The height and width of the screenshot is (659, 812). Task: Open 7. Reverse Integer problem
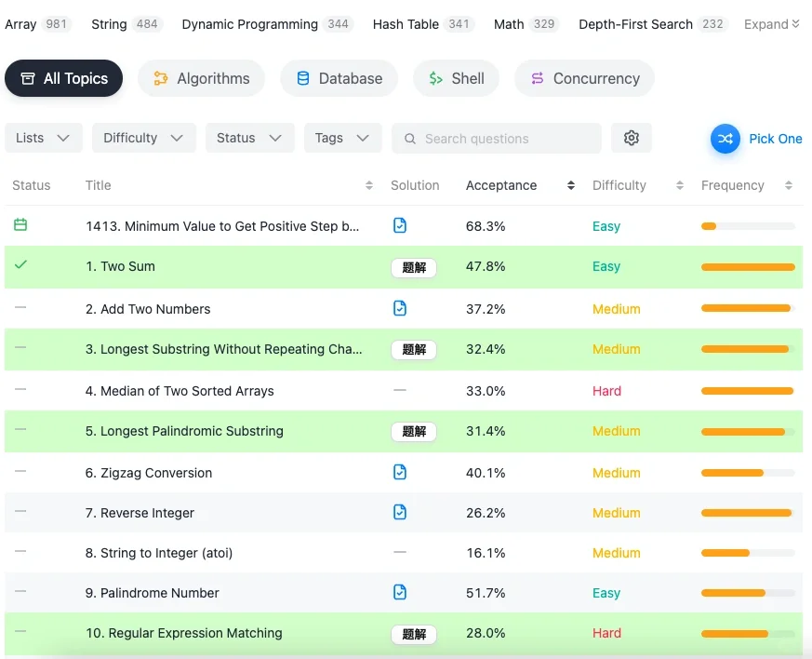pos(140,513)
